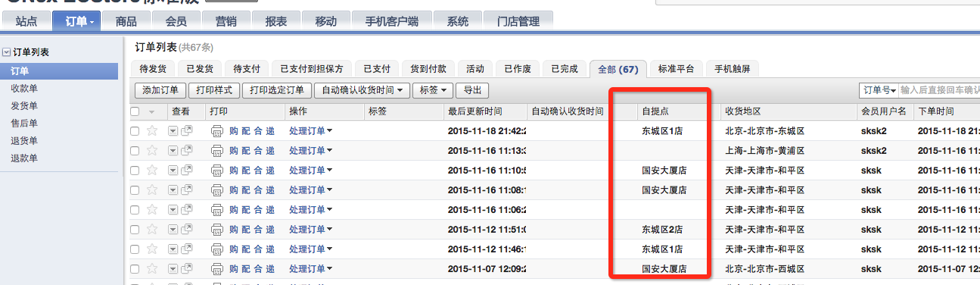Tick checkbox for 2015-11-16 11:08 order

click(135, 190)
